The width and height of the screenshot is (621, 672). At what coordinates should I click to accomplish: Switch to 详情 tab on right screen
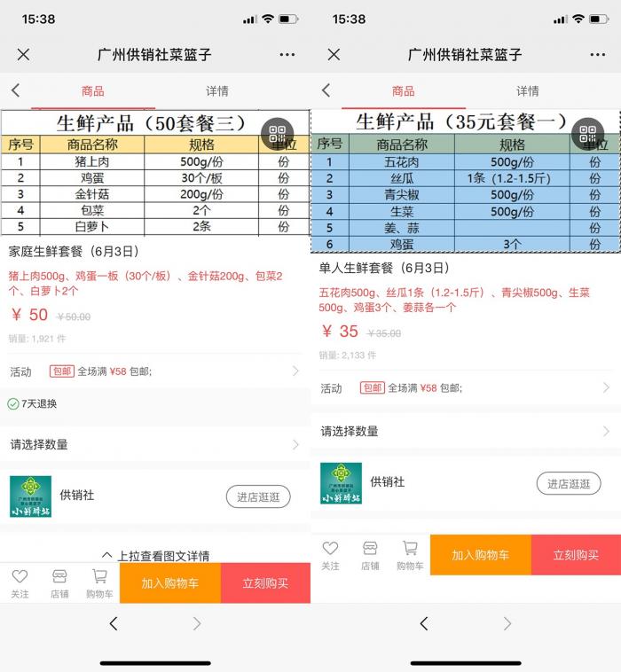[x=528, y=91]
